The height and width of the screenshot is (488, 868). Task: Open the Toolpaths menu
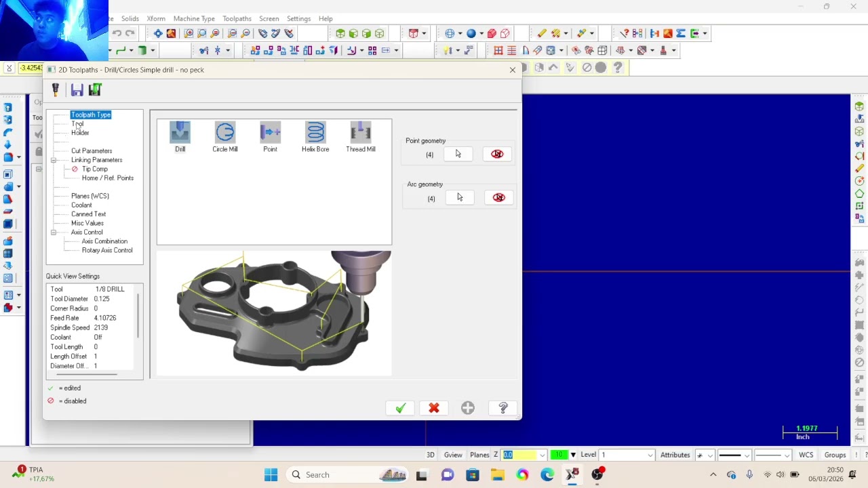[x=237, y=19]
